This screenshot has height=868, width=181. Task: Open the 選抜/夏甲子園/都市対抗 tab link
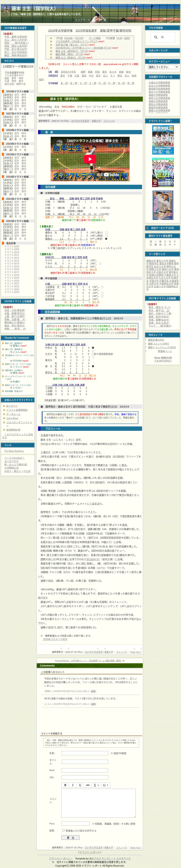tap(116, 31)
